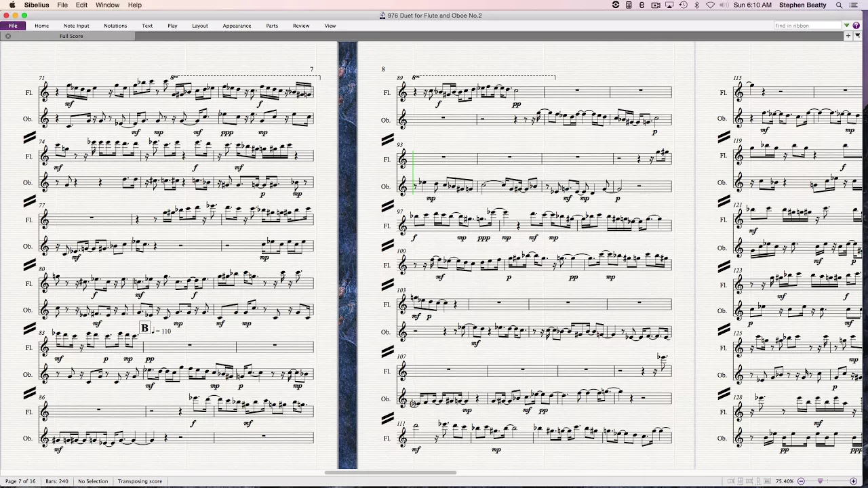Screen dimensions: 868x488
Task: Select the Full Score document tab
Action: coord(71,36)
